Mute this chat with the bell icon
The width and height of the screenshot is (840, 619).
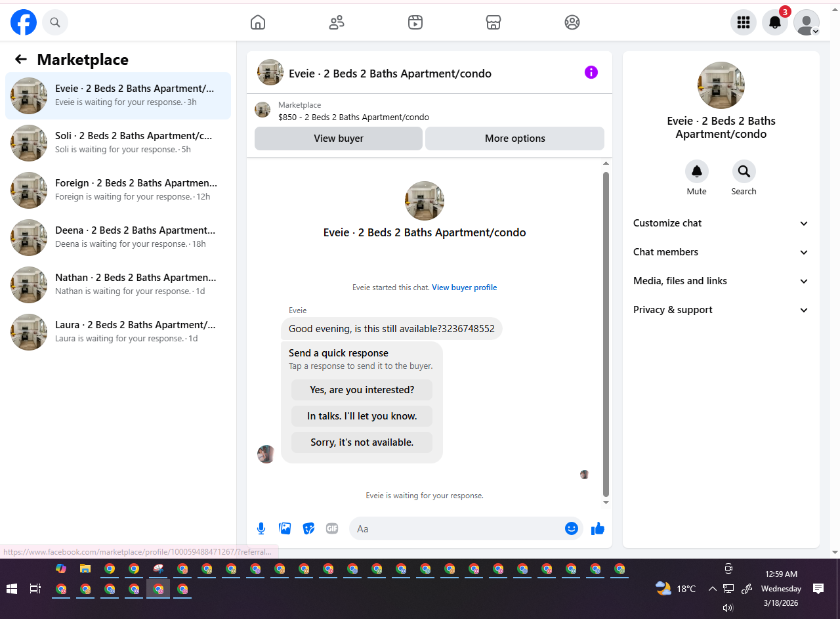coord(697,171)
